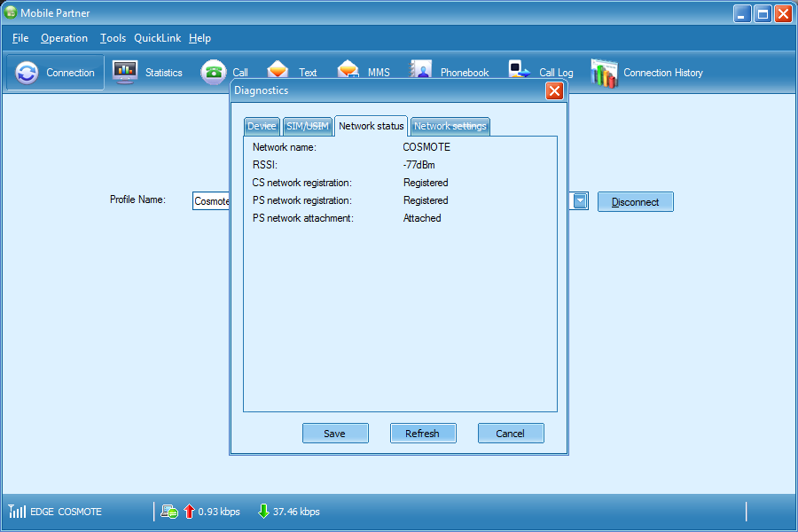This screenshot has height=532, width=798.
Task: Click the green download arrow icon
Action: (263, 511)
